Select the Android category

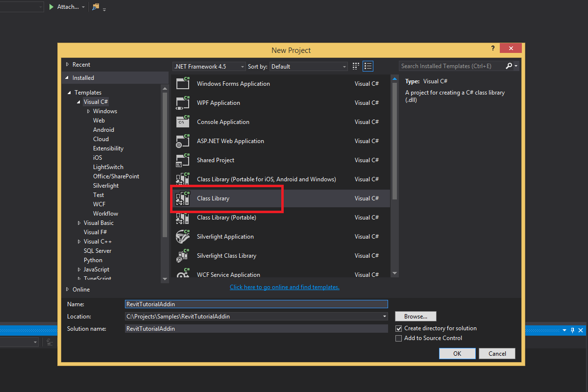103,130
